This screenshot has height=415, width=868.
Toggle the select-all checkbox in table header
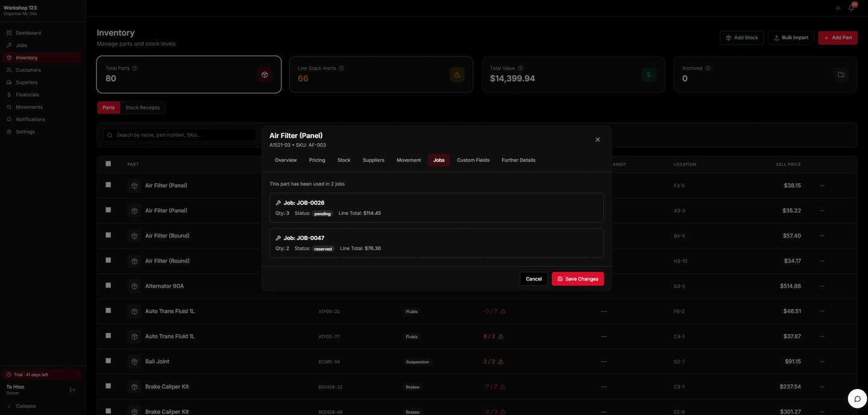coord(108,163)
